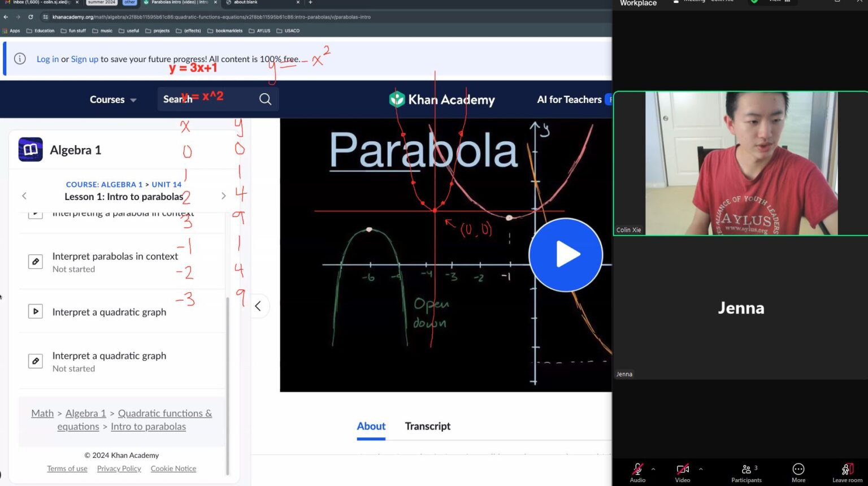Click exercise pencil icon for Interpret parabolas in context
The image size is (868, 486).
[x=36, y=262]
